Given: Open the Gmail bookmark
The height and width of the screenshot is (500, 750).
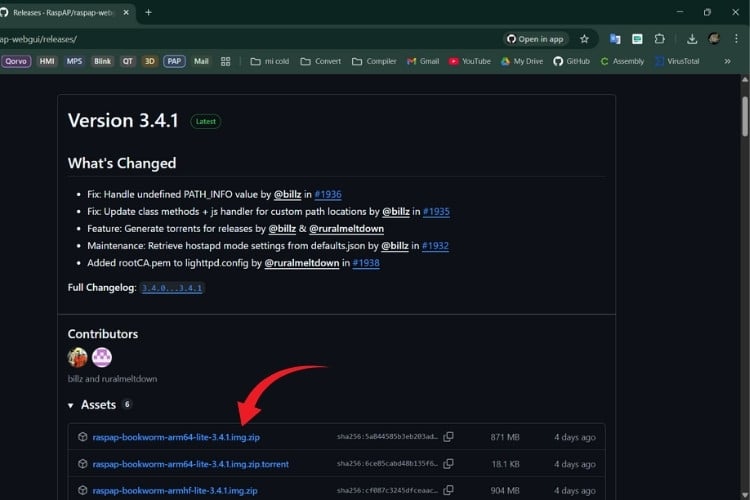Looking at the screenshot, I should pyautogui.click(x=423, y=61).
